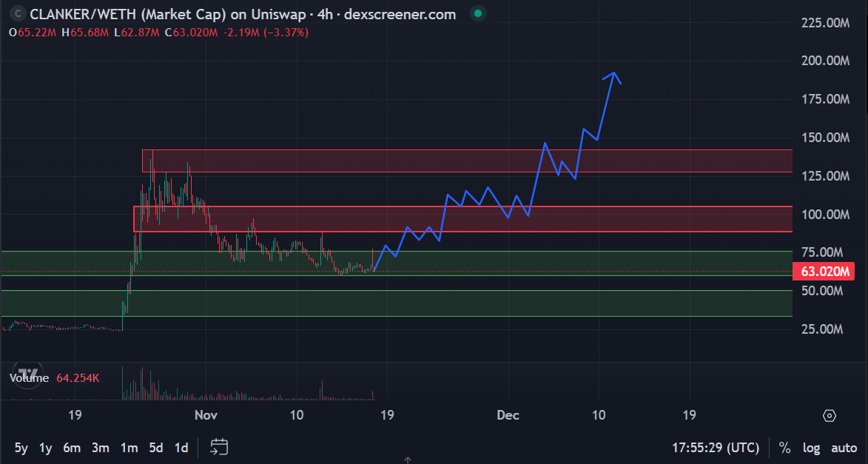The height and width of the screenshot is (464, 868).
Task: Set time range to 6m
Action: pos(72,448)
